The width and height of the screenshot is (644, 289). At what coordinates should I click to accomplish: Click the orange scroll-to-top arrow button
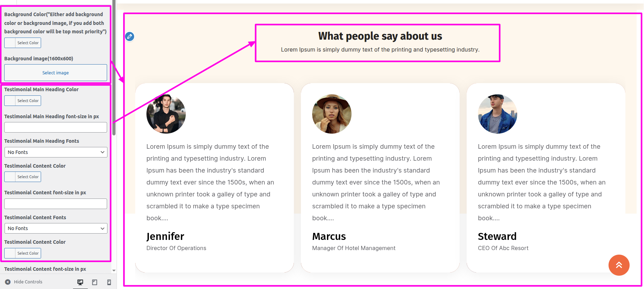619,265
